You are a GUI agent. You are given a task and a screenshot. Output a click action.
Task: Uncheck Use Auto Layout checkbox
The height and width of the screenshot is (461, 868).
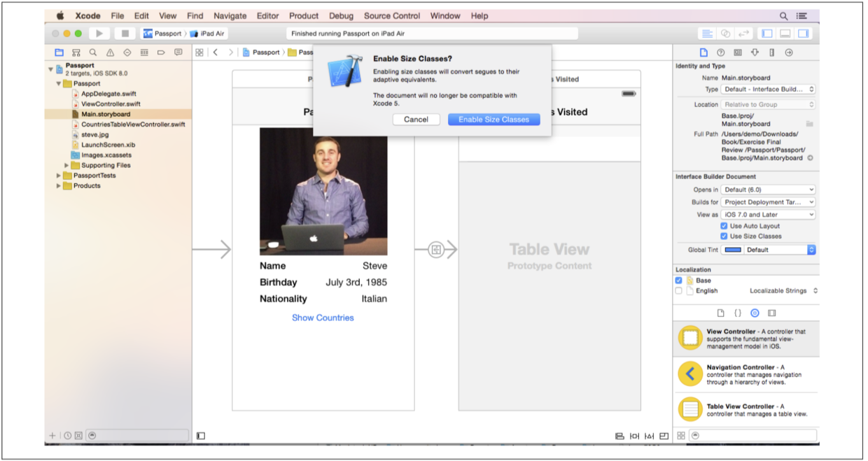pos(724,226)
